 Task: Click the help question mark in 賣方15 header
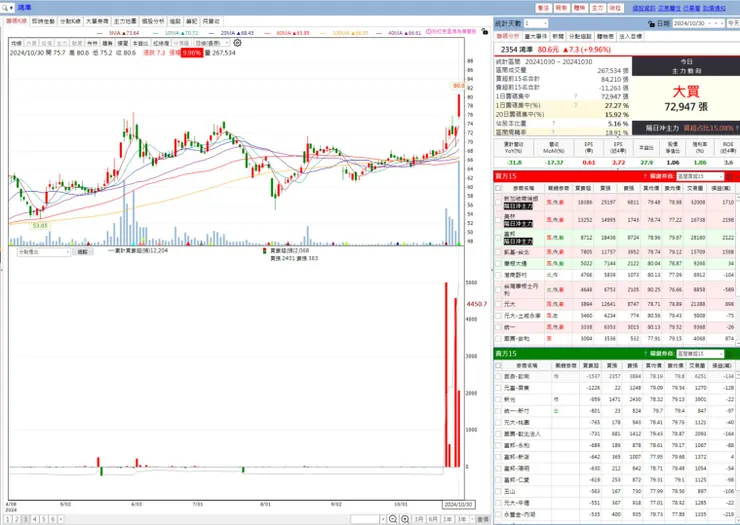645,354
